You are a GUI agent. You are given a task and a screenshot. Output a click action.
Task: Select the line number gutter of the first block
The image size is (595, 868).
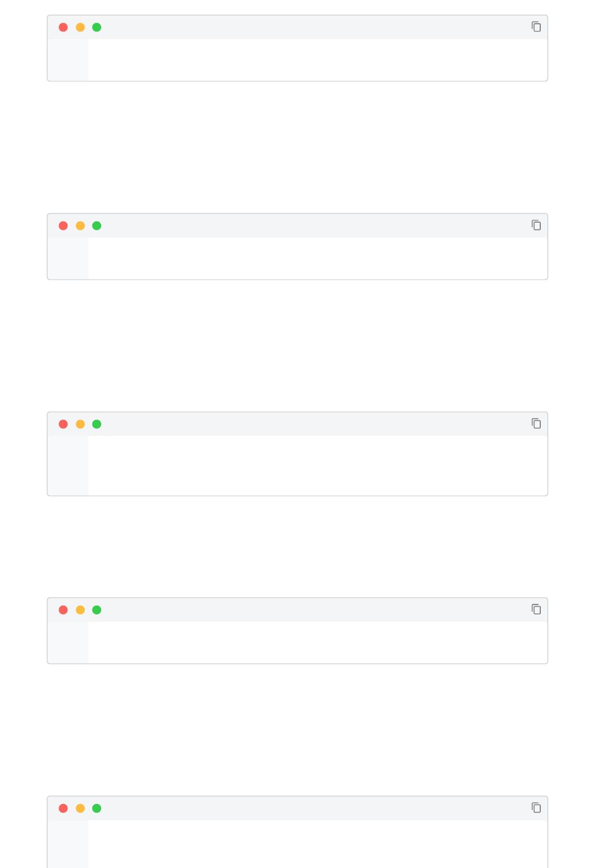(67, 58)
